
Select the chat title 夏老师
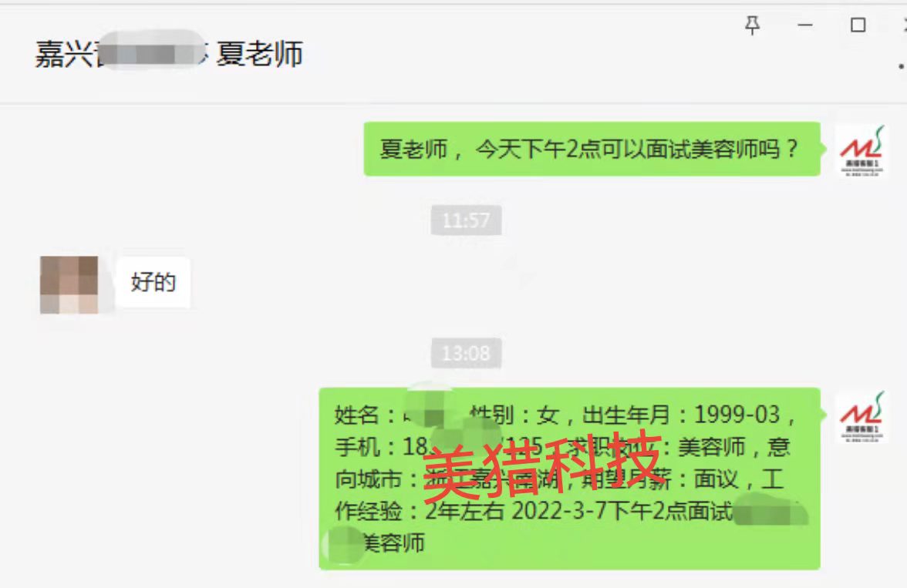click(x=259, y=55)
